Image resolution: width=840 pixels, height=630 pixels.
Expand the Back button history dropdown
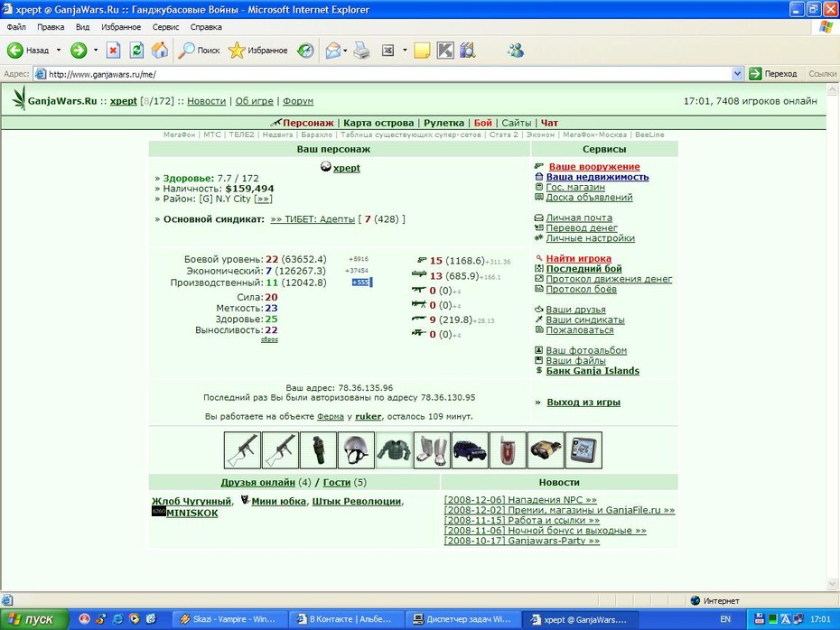pos(59,51)
